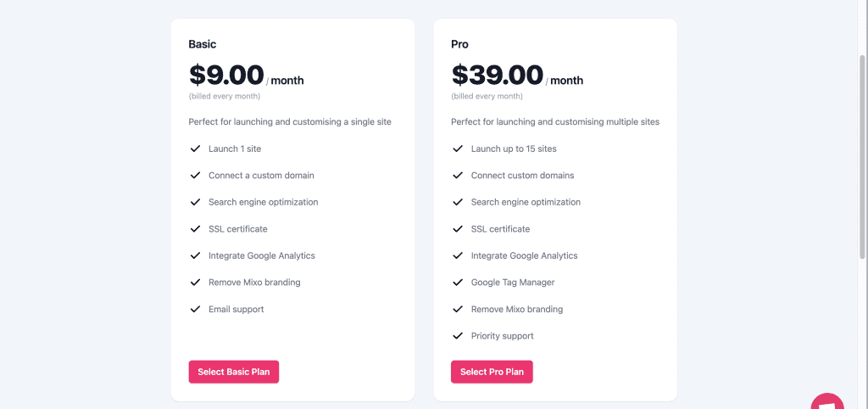Click the checkmark next to Pro SSL certificate
The image size is (868, 409).
click(x=458, y=229)
